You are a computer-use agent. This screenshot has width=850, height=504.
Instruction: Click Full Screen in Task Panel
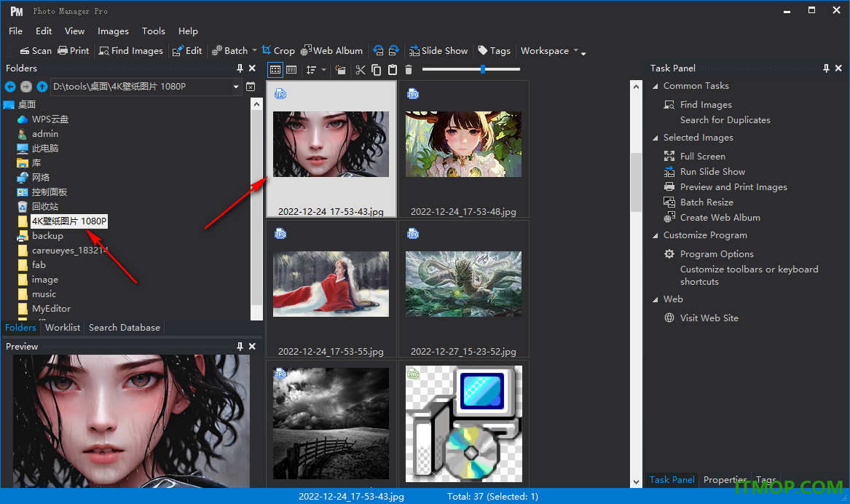coord(703,156)
